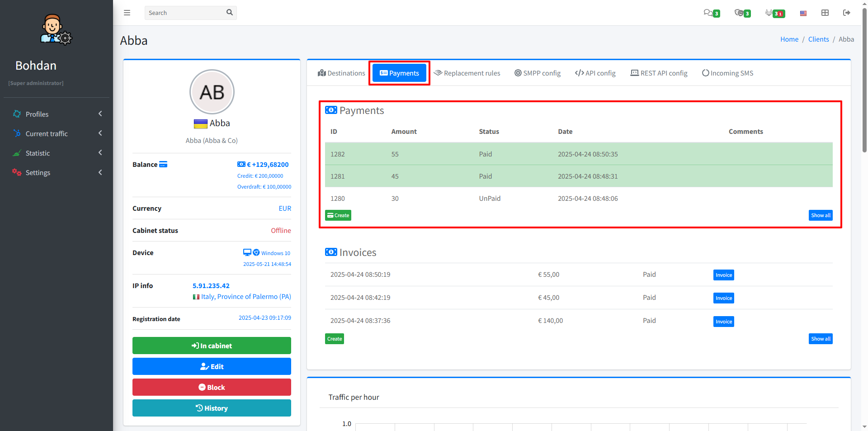Open the chat messages icon in header
Screen dimensions: 868x431
coord(708,13)
